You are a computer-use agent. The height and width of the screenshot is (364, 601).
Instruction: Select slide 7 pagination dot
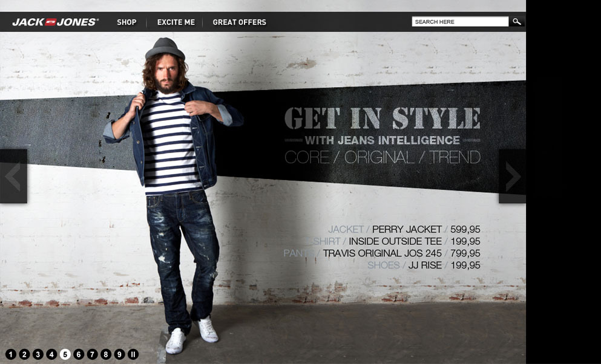[x=92, y=354]
